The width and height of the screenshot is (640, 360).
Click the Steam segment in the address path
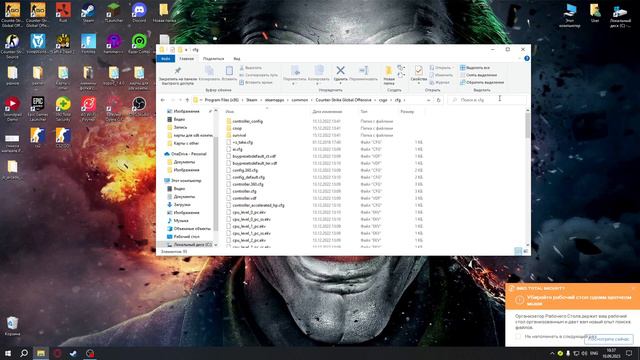tap(251, 100)
